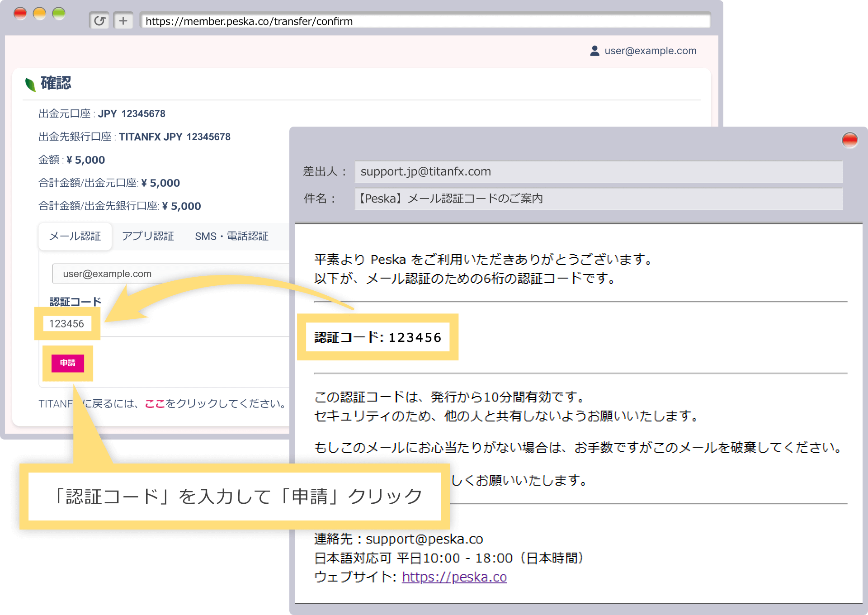Click the browser reload icon
Viewport: 868px width, 615px height.
pyautogui.click(x=99, y=21)
